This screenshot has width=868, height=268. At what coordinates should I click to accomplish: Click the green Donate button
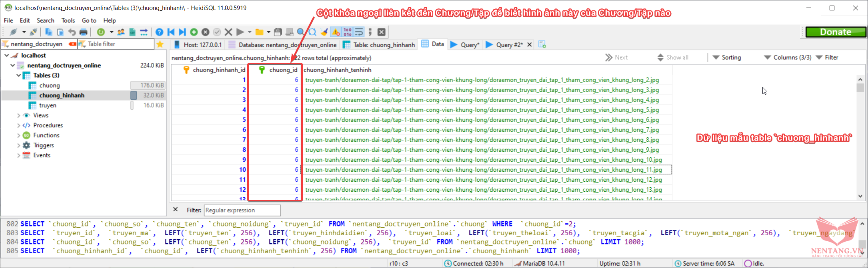pyautogui.click(x=835, y=32)
